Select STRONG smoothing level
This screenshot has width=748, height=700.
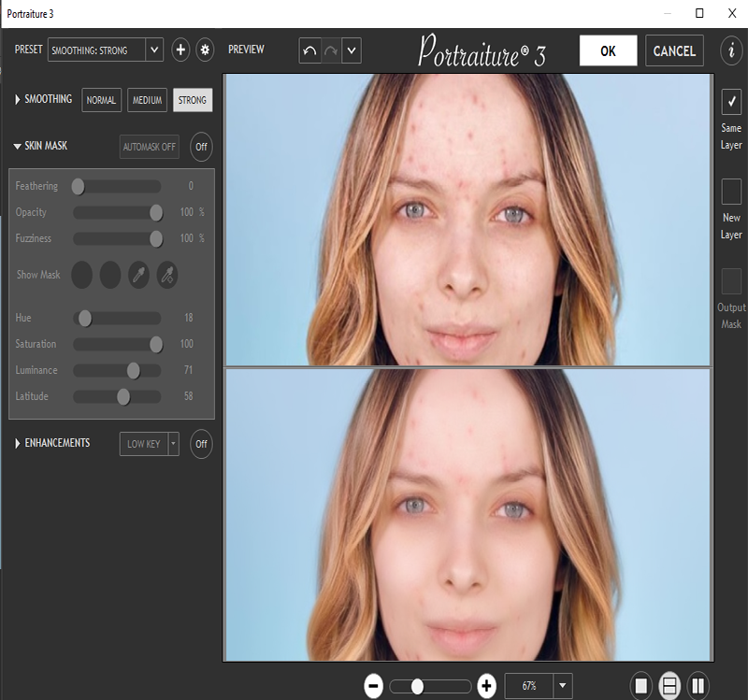point(193,100)
